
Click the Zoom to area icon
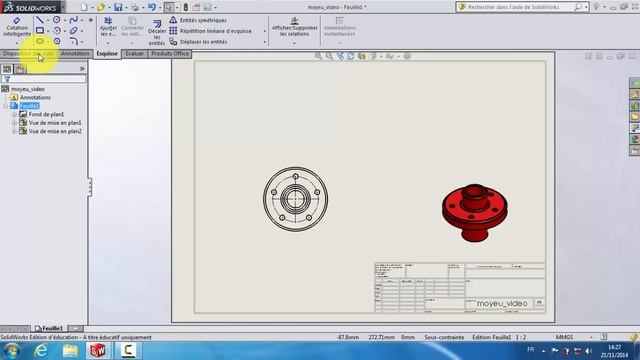coord(329,56)
